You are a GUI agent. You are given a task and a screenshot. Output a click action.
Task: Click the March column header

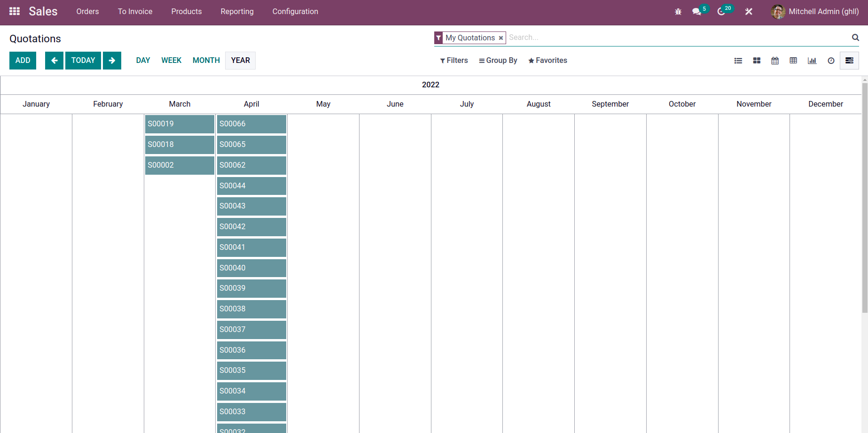[180, 104]
